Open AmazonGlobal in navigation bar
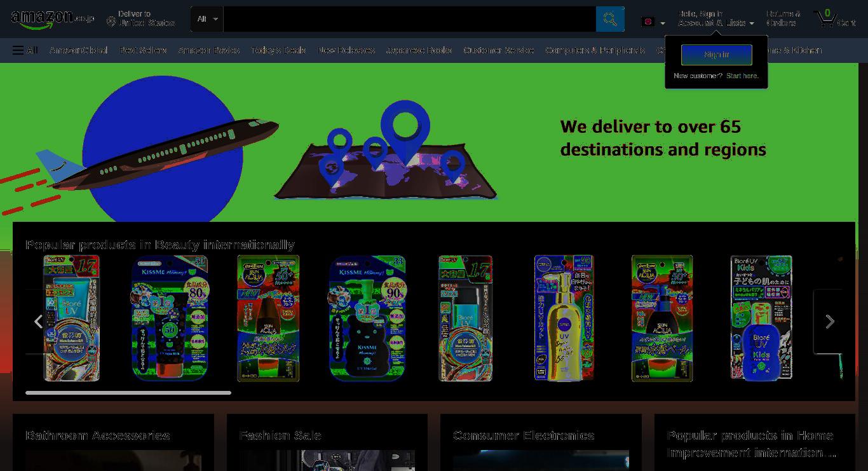This screenshot has height=471, width=868. point(79,50)
